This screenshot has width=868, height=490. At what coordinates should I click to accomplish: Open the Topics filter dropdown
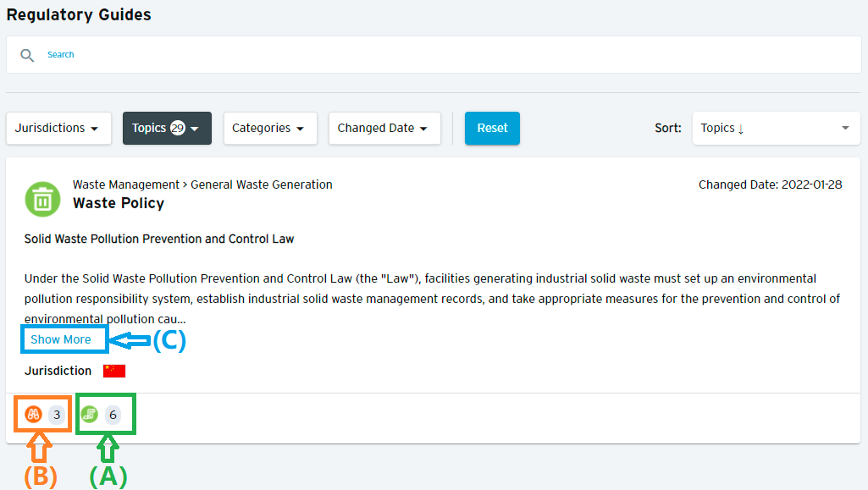pos(167,129)
